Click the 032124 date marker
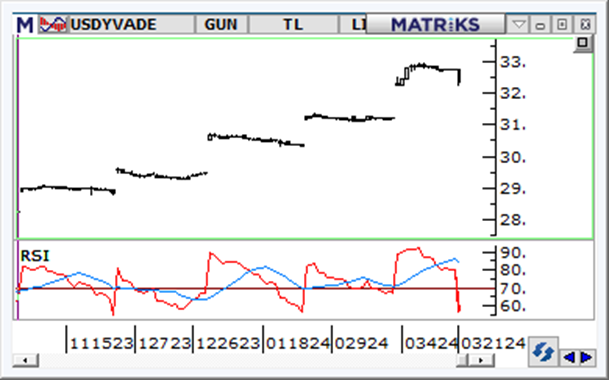 click(493, 343)
